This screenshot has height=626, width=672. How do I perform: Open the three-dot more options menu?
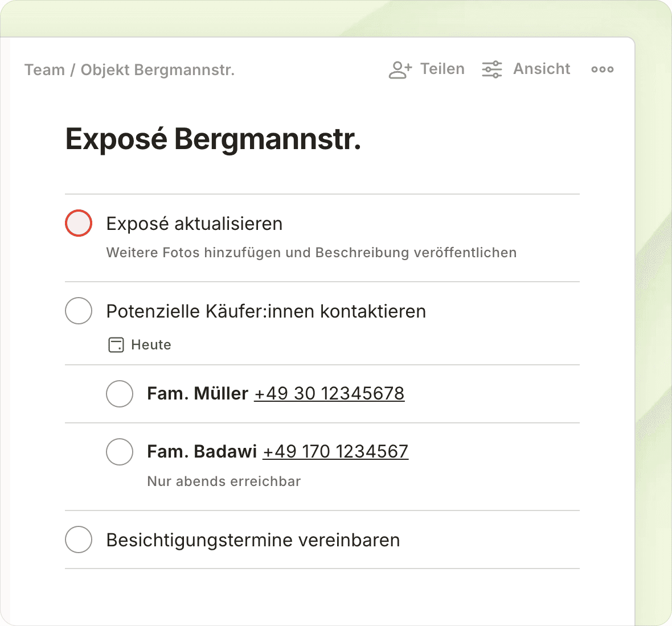[x=602, y=69]
